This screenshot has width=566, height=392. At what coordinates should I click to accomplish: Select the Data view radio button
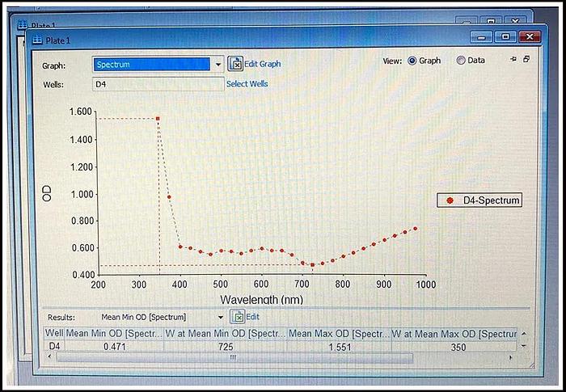click(x=461, y=61)
